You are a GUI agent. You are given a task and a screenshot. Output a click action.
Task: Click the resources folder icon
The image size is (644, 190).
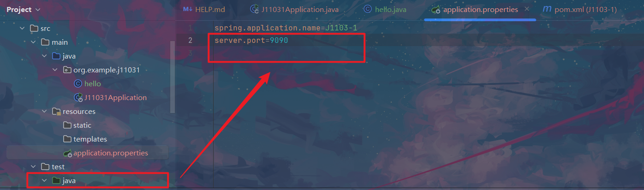coord(56,112)
